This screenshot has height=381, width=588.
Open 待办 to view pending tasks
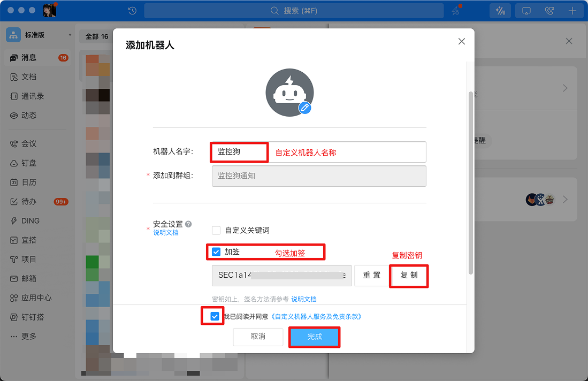27,201
